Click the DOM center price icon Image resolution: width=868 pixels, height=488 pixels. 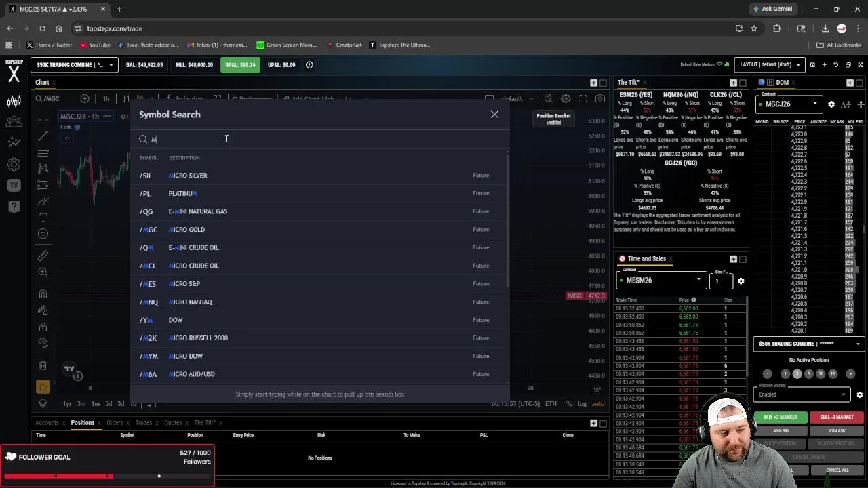coord(861,104)
